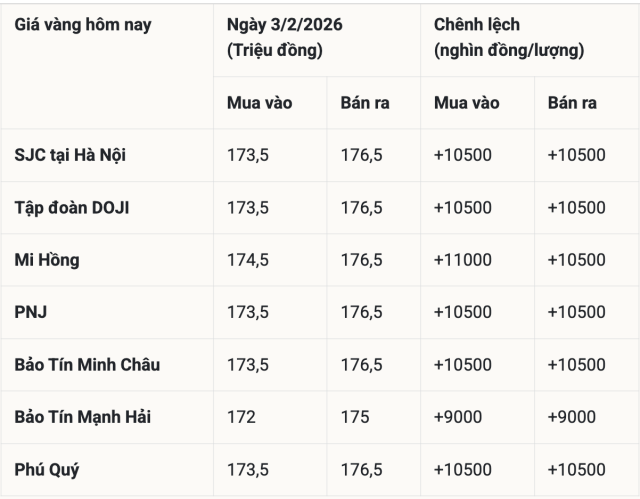Select Phú Quý's buy price 173,5

coord(249,469)
